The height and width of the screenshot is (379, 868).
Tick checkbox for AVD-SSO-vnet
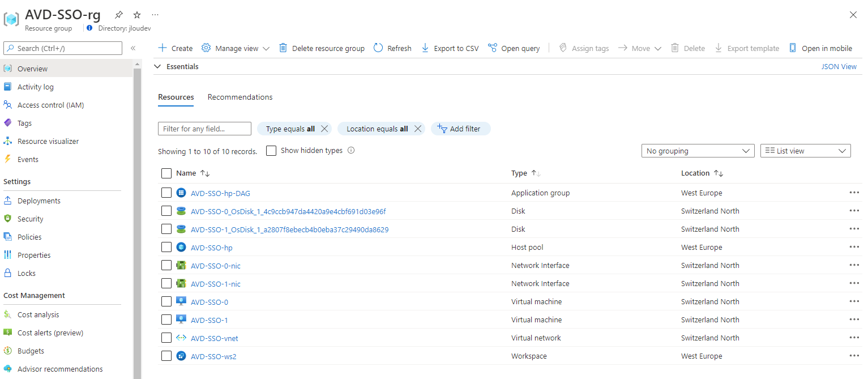(x=166, y=338)
